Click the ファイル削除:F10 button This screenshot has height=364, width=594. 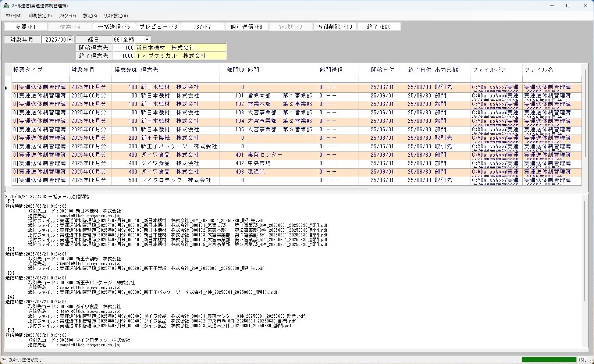335,27
